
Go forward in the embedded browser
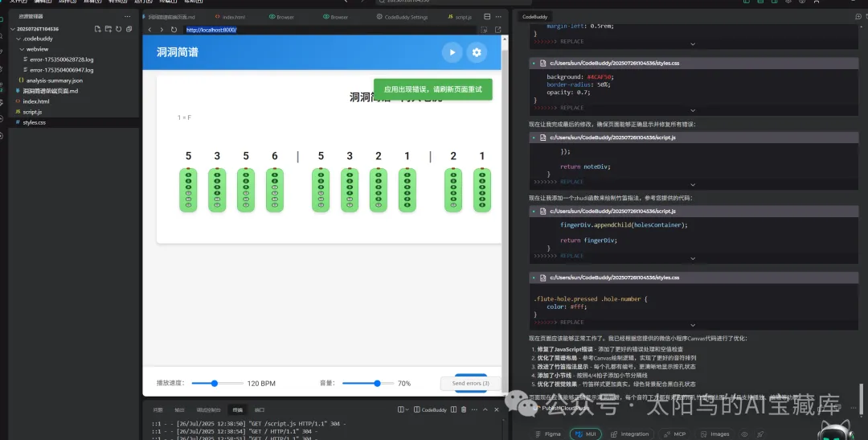tap(162, 30)
